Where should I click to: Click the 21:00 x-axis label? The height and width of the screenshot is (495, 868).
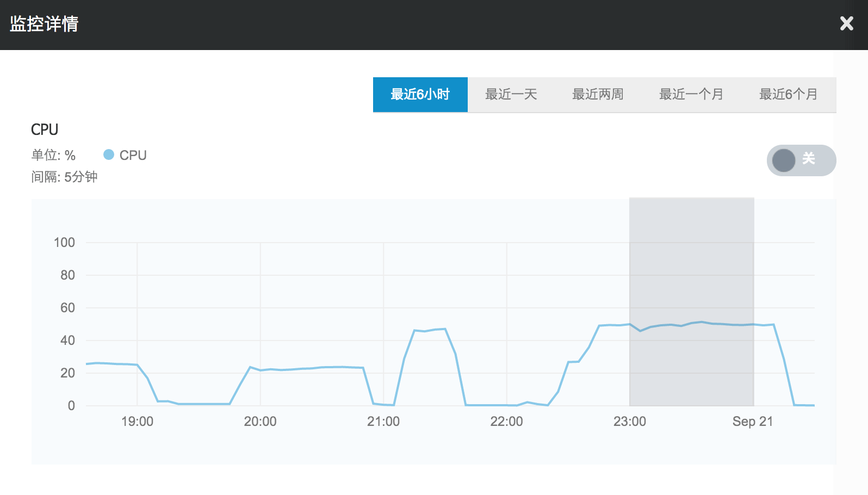click(x=383, y=422)
